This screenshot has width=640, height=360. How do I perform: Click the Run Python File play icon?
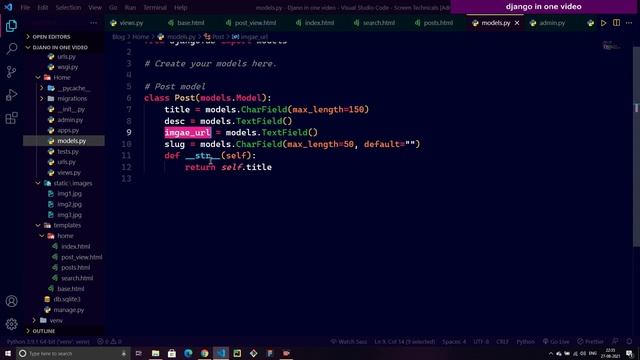603,23
